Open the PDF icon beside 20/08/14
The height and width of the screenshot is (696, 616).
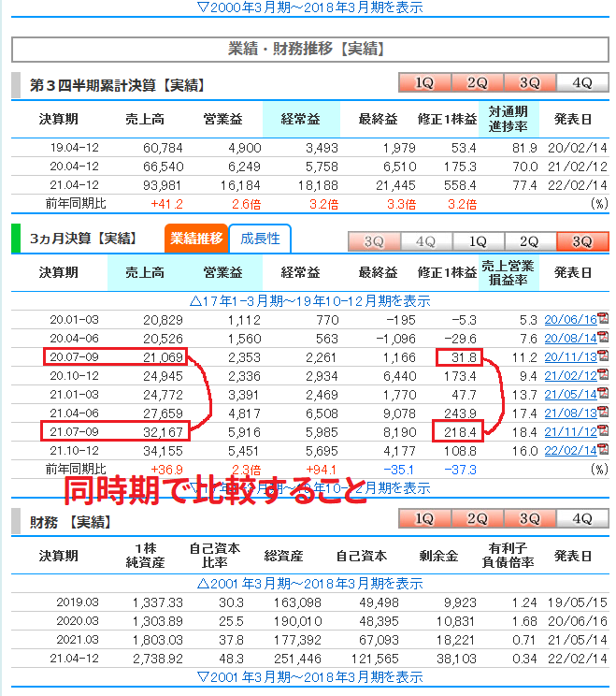click(x=603, y=338)
